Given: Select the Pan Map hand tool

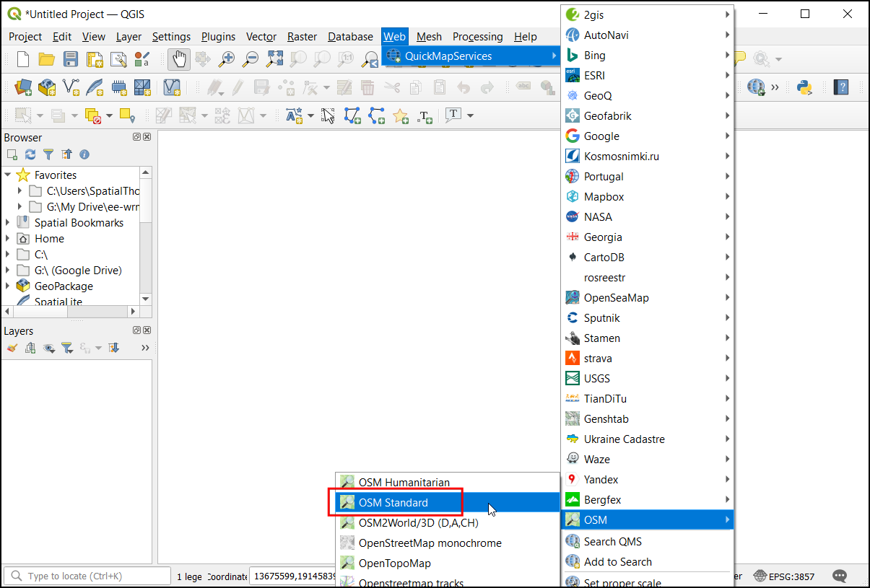Looking at the screenshot, I should click(x=179, y=59).
